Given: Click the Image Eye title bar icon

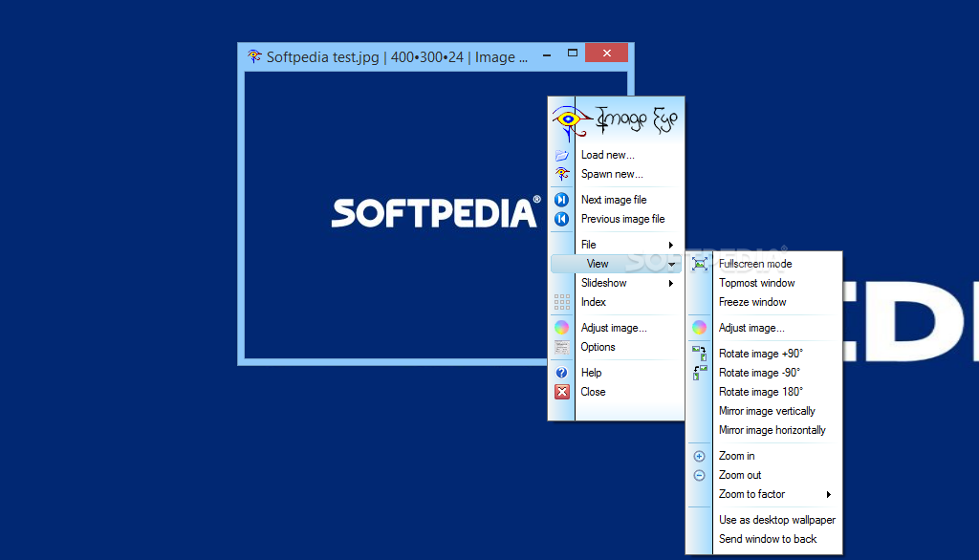Looking at the screenshot, I should click(254, 56).
